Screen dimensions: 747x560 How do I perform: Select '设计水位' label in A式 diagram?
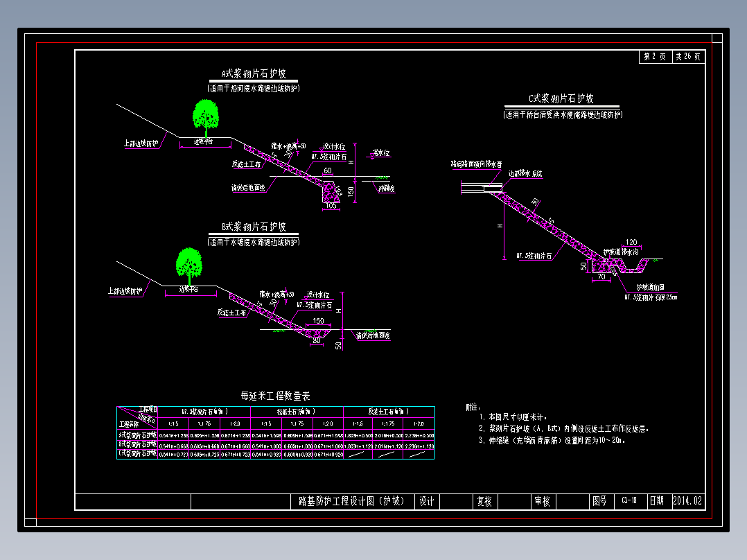click(x=334, y=146)
